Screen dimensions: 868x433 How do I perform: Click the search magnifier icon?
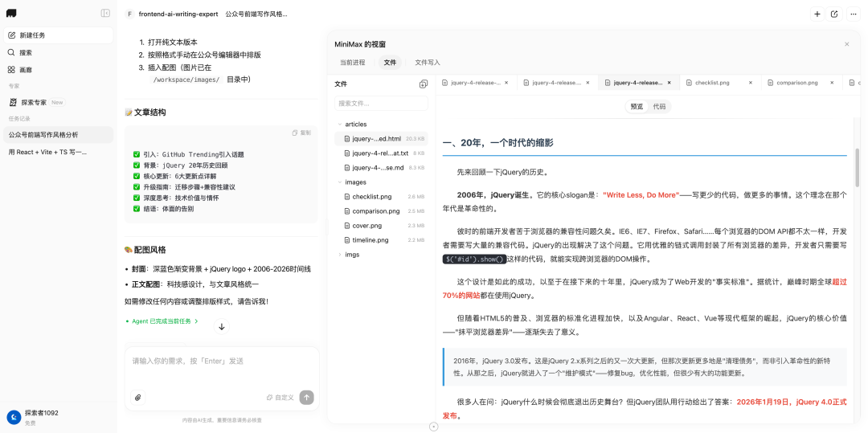[11, 52]
